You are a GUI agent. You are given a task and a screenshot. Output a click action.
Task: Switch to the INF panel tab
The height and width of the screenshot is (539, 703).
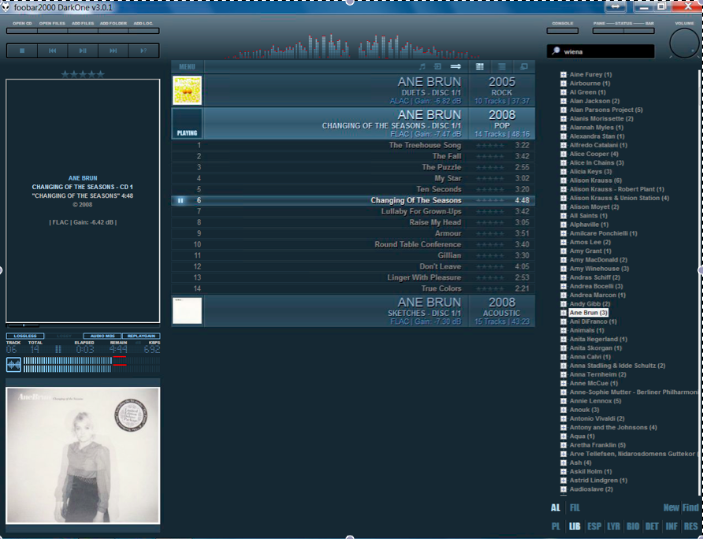coord(672,526)
